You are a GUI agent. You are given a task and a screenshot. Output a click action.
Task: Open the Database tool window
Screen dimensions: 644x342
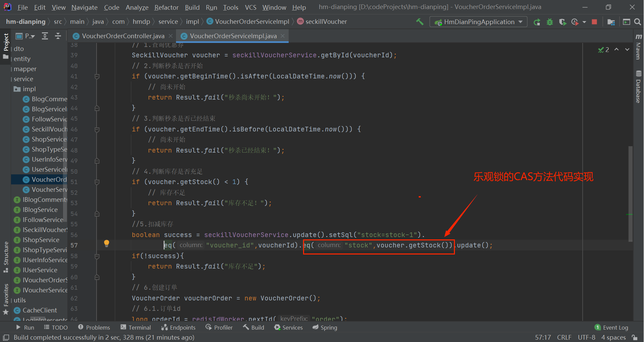638,87
